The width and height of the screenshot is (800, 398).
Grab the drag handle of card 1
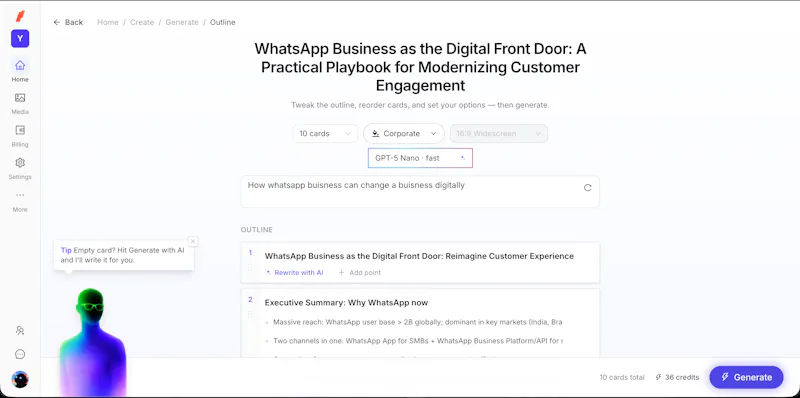tap(250, 267)
